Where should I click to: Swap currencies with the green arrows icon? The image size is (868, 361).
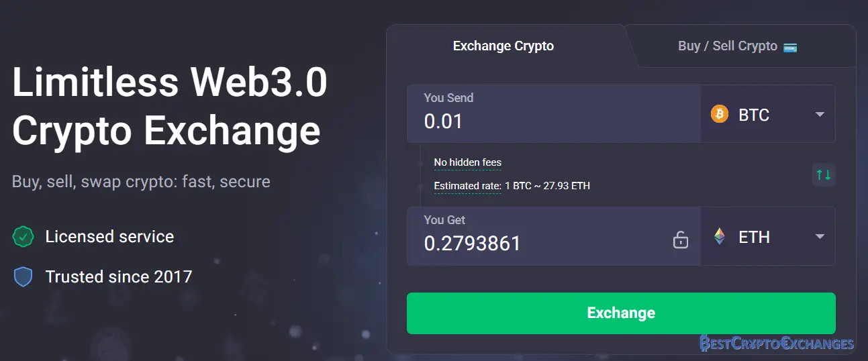tap(824, 175)
